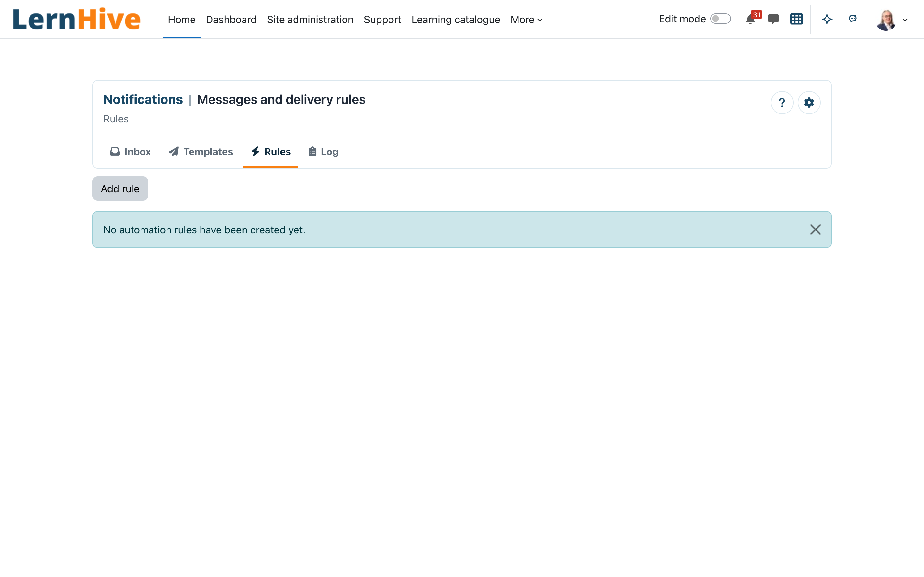Open the gear settings for Notifications
This screenshot has height=577, width=924.
tap(809, 103)
